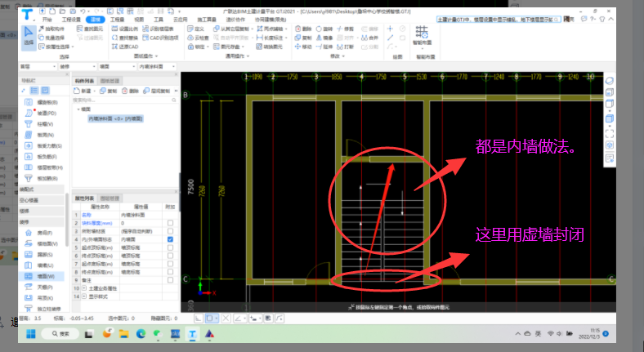Click 还原CAD tool
The image size is (644, 352).
pyautogui.click(x=125, y=47)
